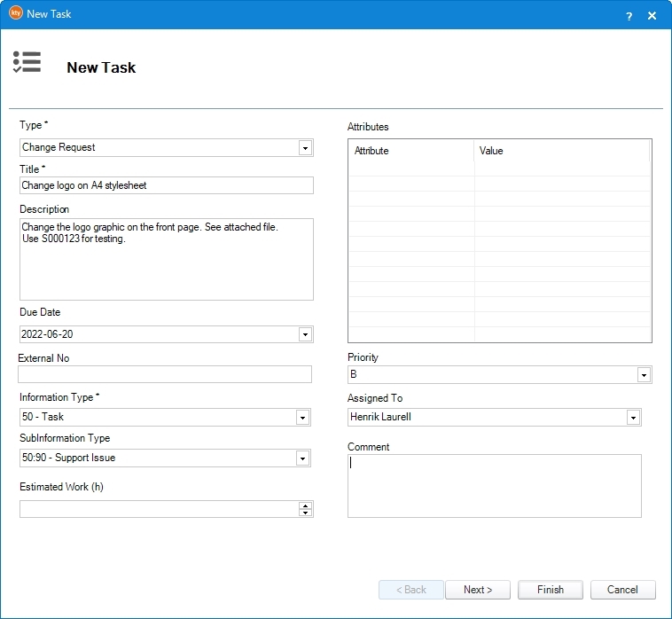The width and height of the screenshot is (672, 619).
Task: Click the app logo in title bar
Action: [x=15, y=14]
